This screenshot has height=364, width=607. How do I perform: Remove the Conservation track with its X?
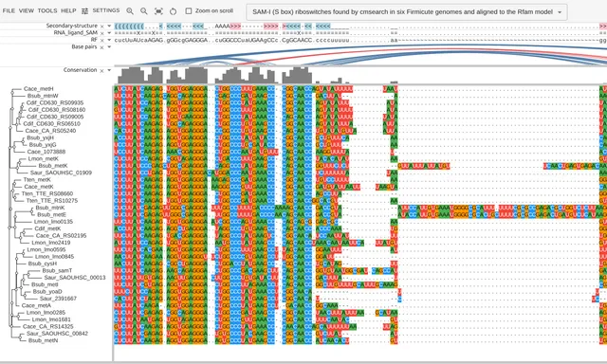pyautogui.click(x=101, y=71)
